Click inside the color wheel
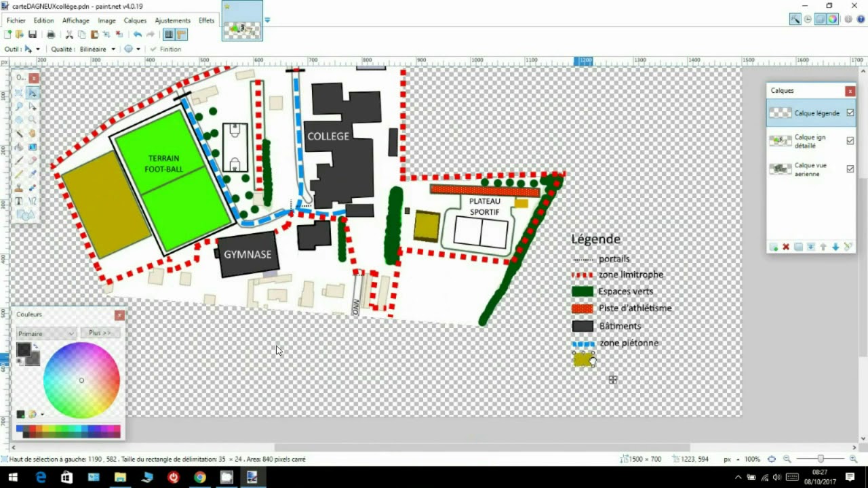The width and height of the screenshot is (868, 488). (81, 380)
